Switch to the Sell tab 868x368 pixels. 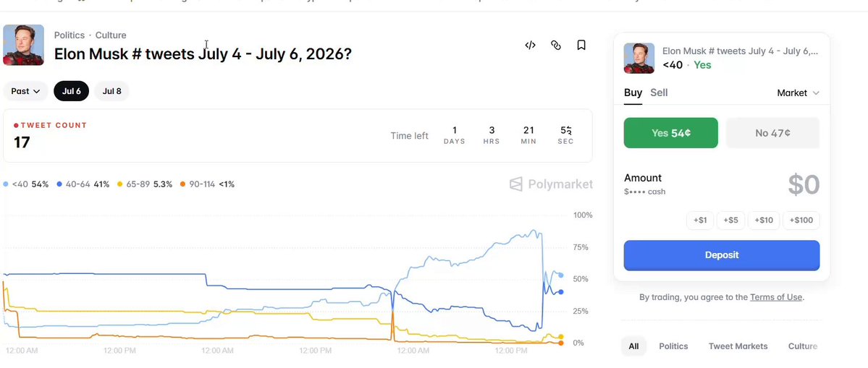pos(659,93)
